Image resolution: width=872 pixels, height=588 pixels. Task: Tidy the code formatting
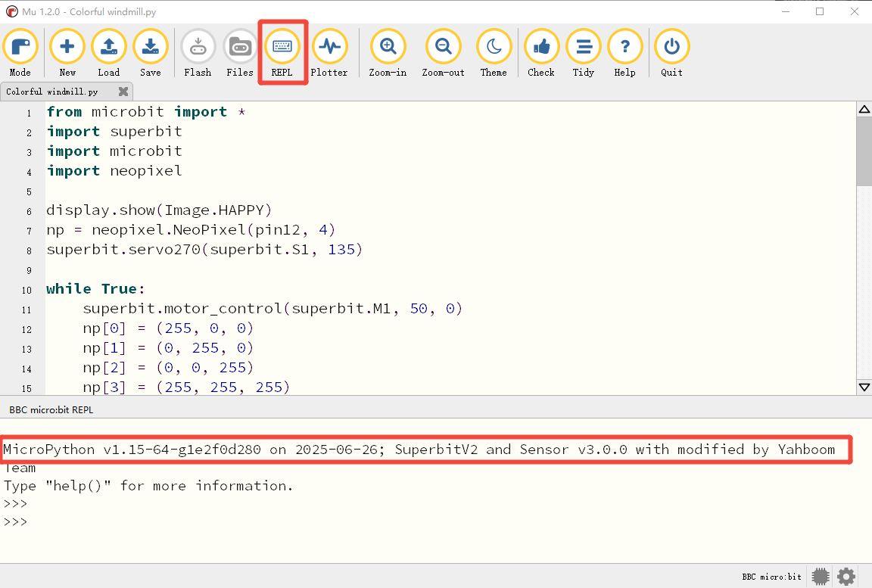(584, 54)
